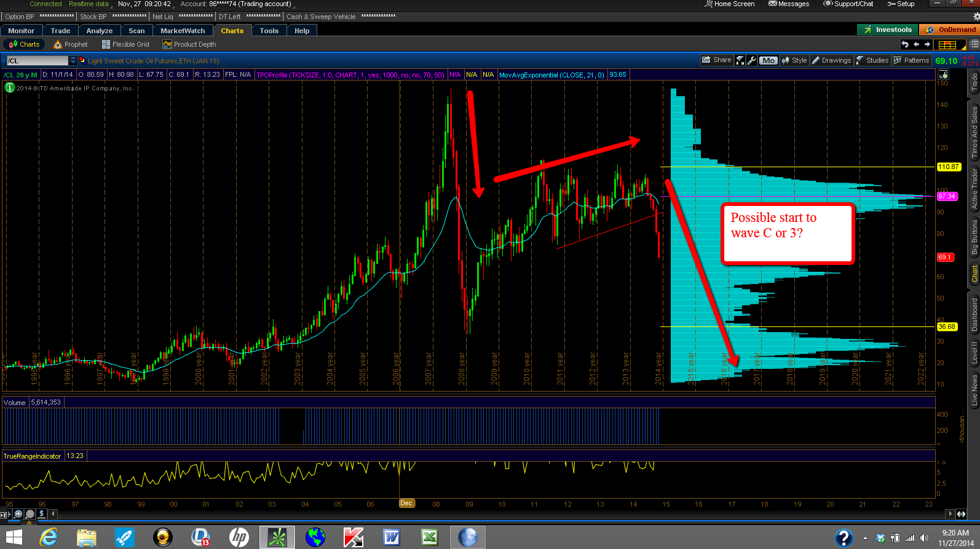The height and width of the screenshot is (549, 980).
Task: Click the MovAvgExponential study label
Action: click(551, 75)
